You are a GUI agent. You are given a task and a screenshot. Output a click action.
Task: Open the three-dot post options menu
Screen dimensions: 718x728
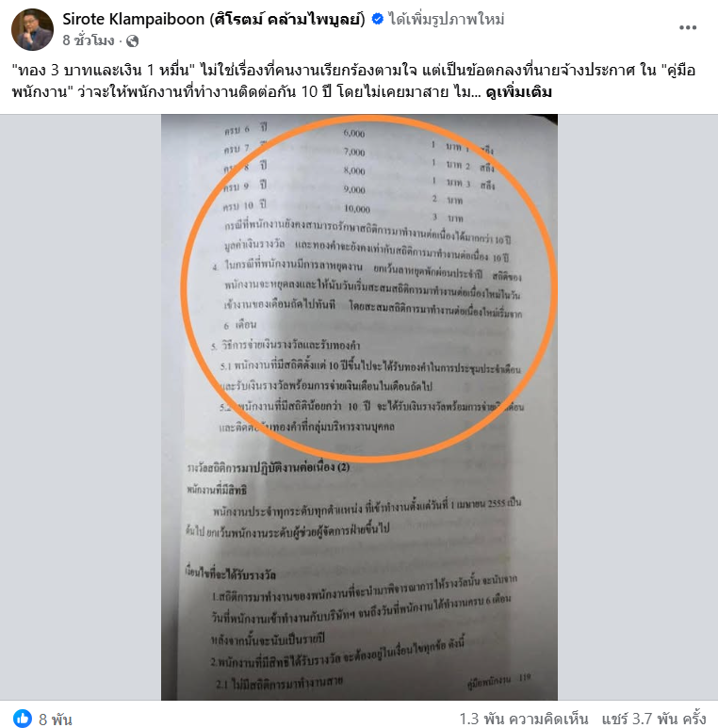click(687, 28)
